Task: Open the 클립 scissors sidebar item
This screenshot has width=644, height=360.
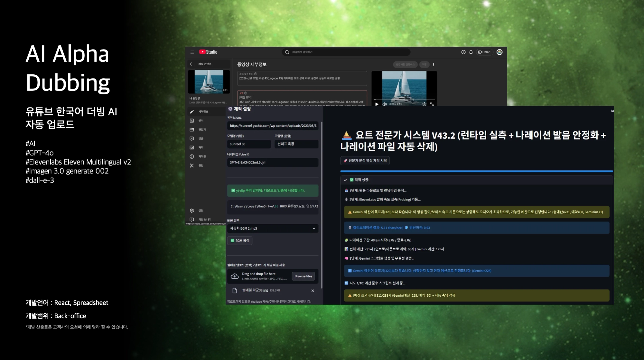Action: [x=192, y=166]
